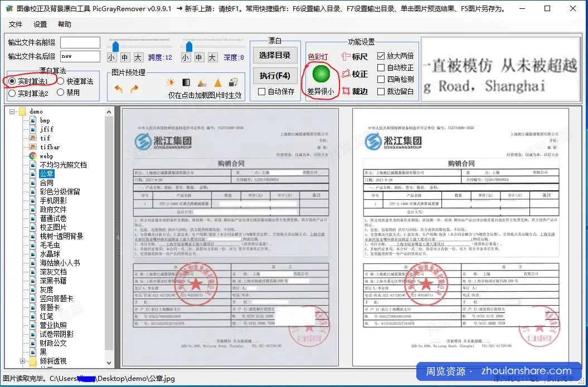Viewport: 588px width, 387px height.
Task: Focus the 输出文件名后缀 field containing new
Action: (80, 56)
